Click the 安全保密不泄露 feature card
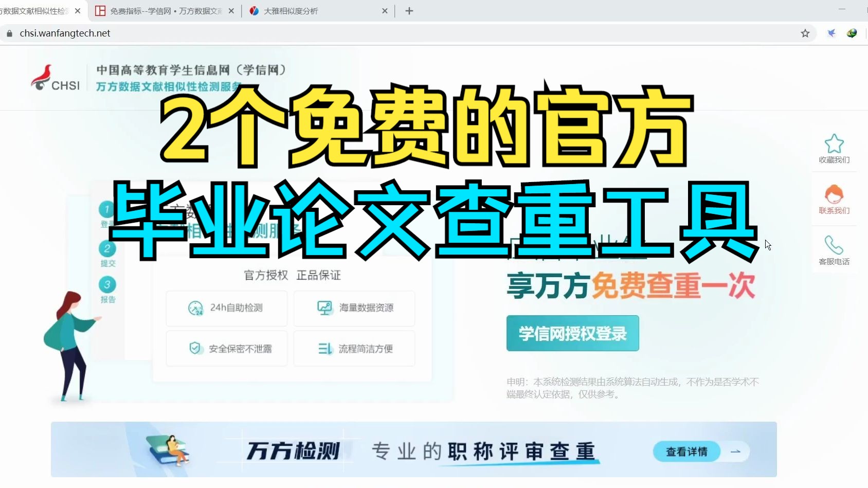 pyautogui.click(x=226, y=349)
